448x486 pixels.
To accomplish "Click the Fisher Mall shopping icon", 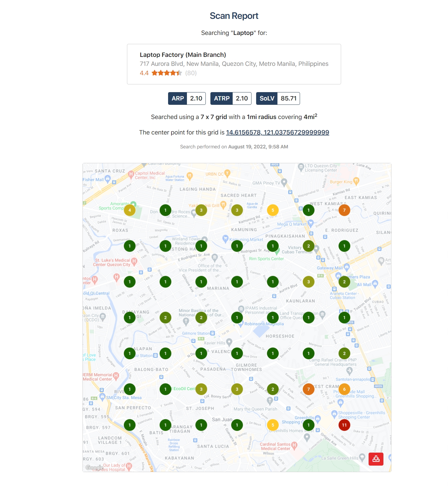I will coord(108,178).
